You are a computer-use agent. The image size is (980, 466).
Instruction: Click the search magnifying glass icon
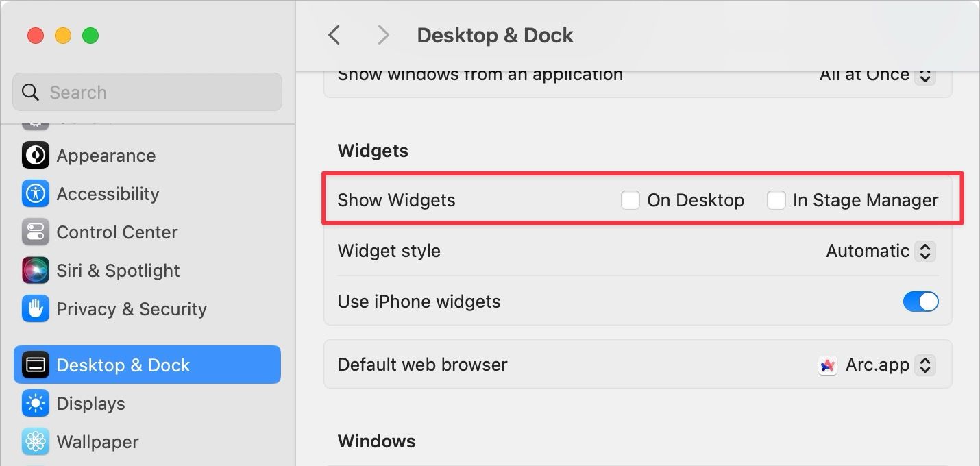pos(31,93)
